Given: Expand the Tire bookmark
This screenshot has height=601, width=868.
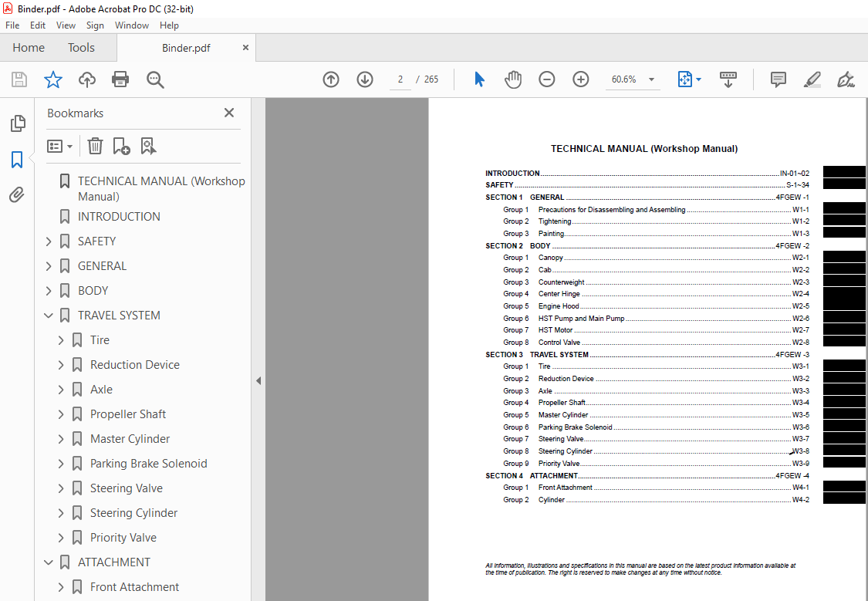Looking at the screenshot, I should coord(61,340).
